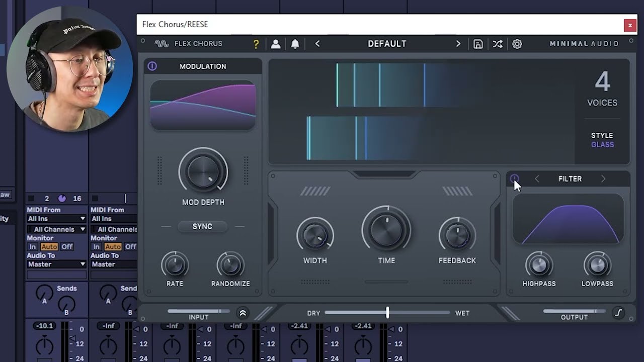
Task: Select previous filter type with left chevron
Action: (537, 179)
